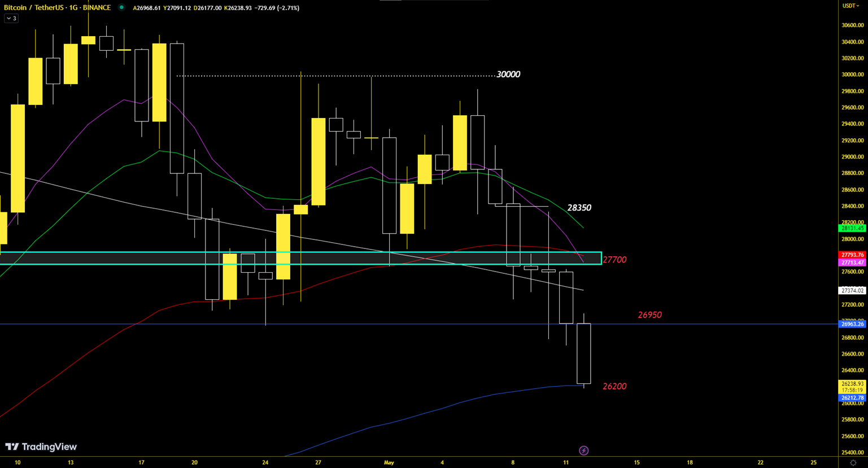Click the purple lightning event icon
Screen dimensions: 868x468
(583, 450)
